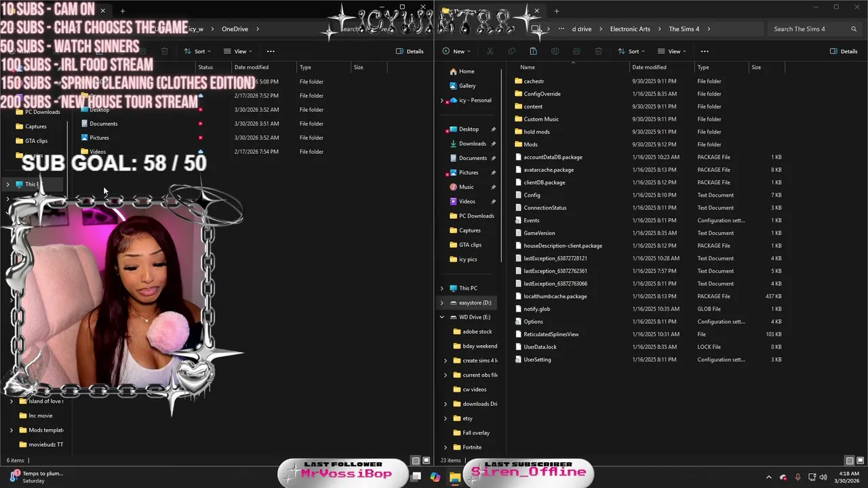The height and width of the screenshot is (488, 868).
Task: Click the New button in The Sims 4 window
Action: [456, 52]
